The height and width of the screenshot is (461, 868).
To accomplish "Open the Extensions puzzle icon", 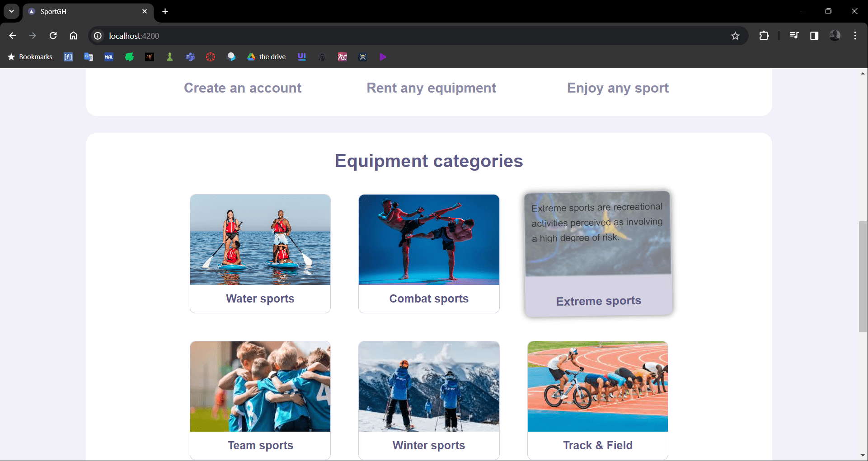I will [x=764, y=36].
